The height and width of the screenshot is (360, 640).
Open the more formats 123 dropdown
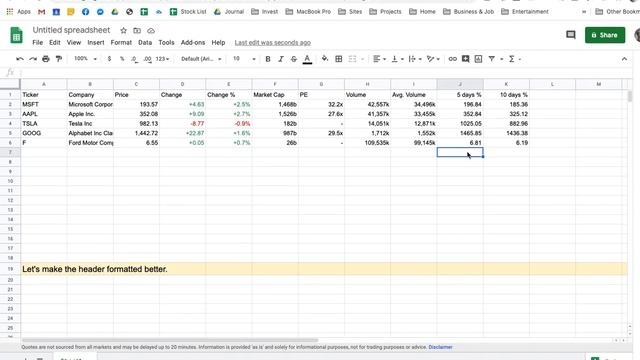click(x=162, y=59)
